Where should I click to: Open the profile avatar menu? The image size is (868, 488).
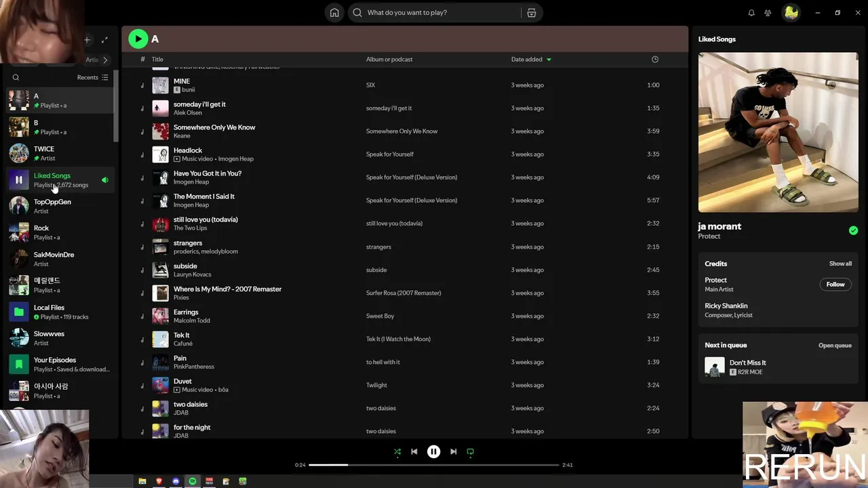tap(791, 13)
